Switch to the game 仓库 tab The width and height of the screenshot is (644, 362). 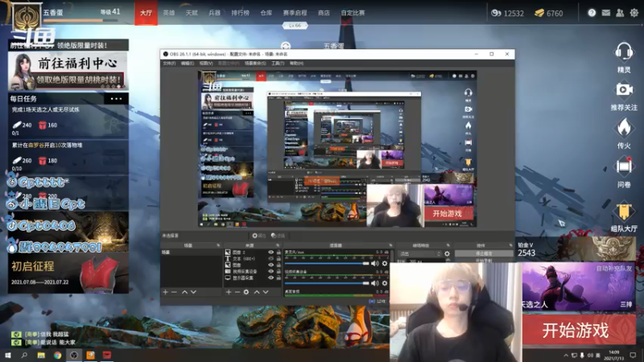(x=266, y=13)
